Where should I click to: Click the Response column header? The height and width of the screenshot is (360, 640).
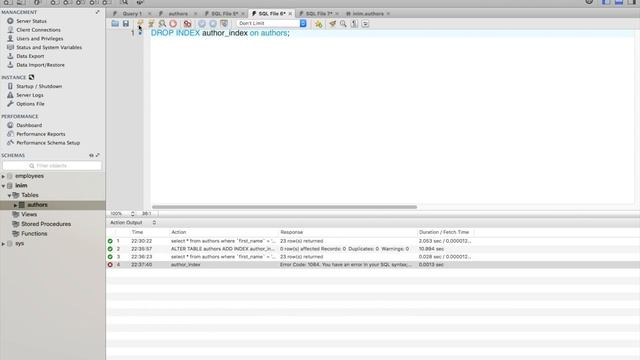pos(291,232)
